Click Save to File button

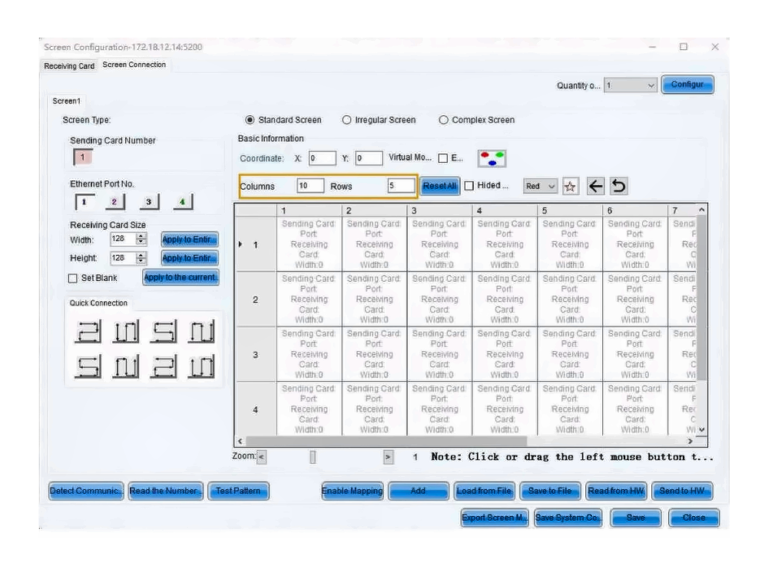(x=550, y=491)
